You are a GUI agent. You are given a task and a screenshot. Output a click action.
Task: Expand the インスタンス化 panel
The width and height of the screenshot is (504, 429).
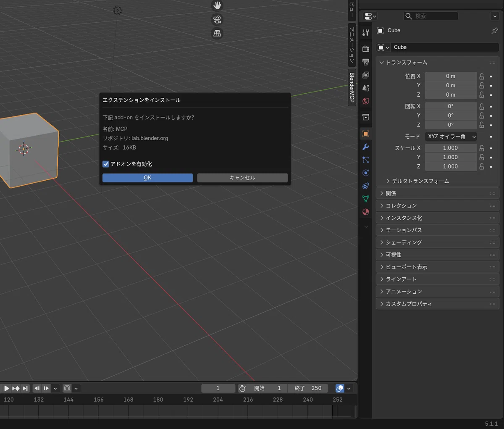[x=437, y=218]
